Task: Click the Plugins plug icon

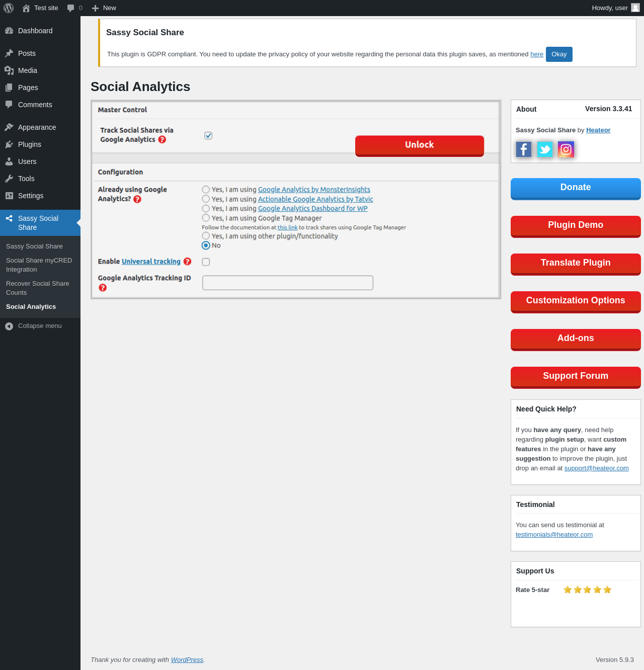Action: (x=9, y=144)
